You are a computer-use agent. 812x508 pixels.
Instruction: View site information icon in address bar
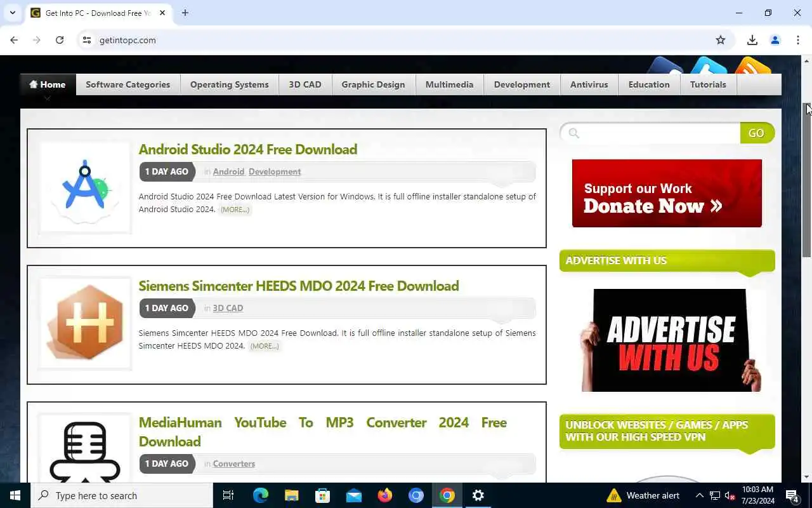[x=87, y=40]
